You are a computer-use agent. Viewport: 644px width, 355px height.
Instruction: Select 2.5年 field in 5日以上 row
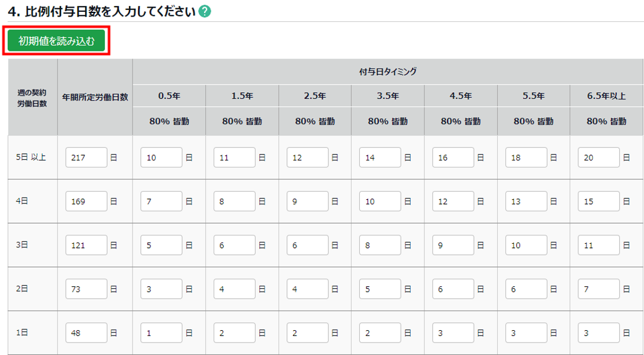308,157
